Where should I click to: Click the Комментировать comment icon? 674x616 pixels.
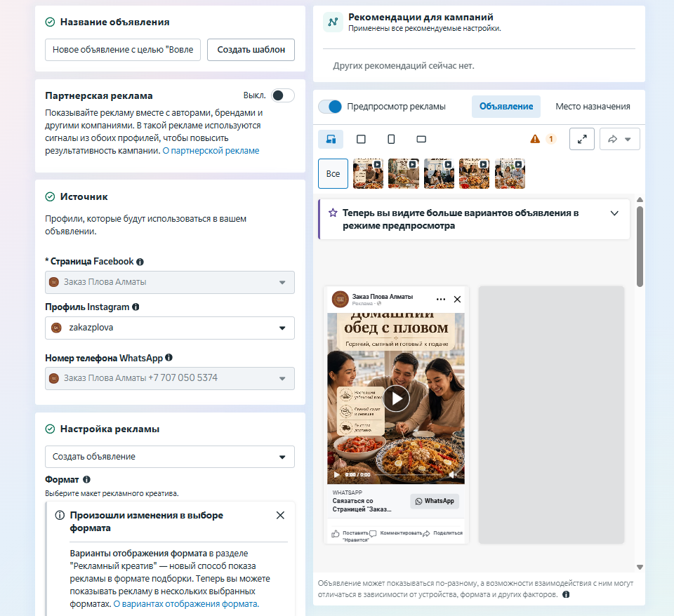(x=373, y=533)
